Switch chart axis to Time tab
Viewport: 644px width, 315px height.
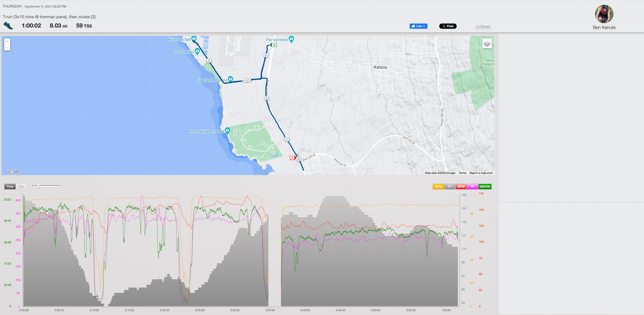tap(10, 187)
